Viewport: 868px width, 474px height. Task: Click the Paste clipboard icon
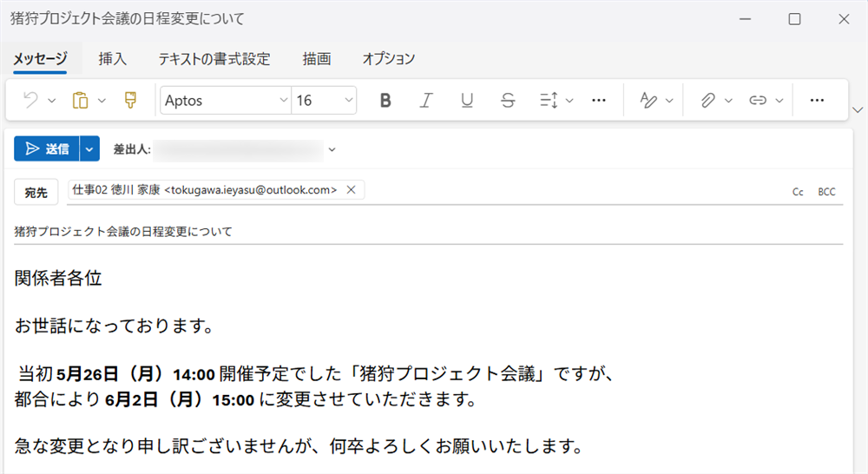81,101
